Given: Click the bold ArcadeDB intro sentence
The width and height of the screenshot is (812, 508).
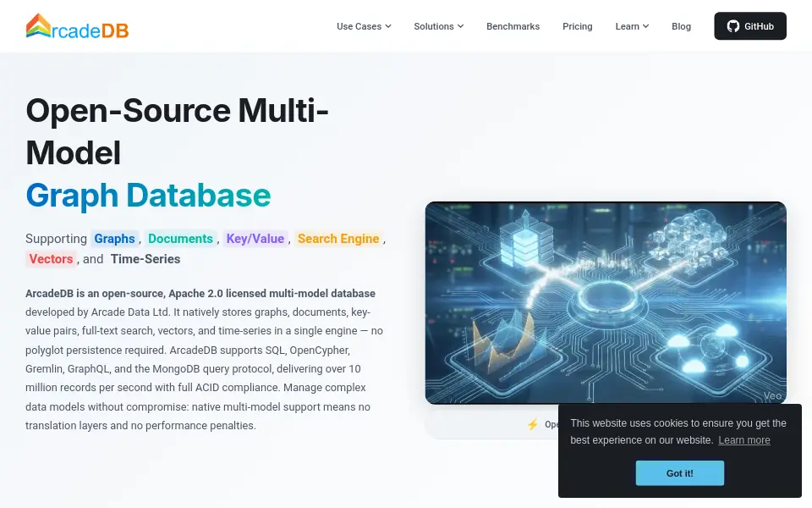Looking at the screenshot, I should [200, 294].
